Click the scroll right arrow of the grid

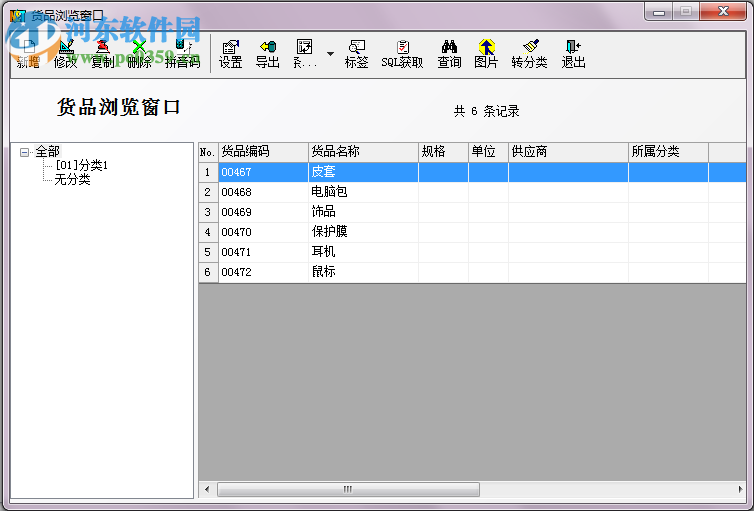point(740,489)
